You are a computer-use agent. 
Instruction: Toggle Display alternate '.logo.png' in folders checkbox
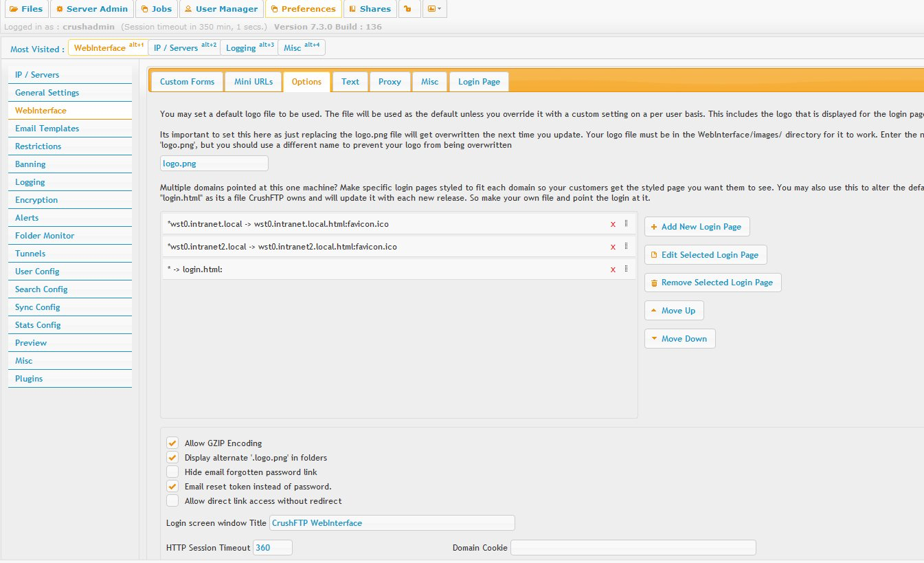click(x=172, y=458)
